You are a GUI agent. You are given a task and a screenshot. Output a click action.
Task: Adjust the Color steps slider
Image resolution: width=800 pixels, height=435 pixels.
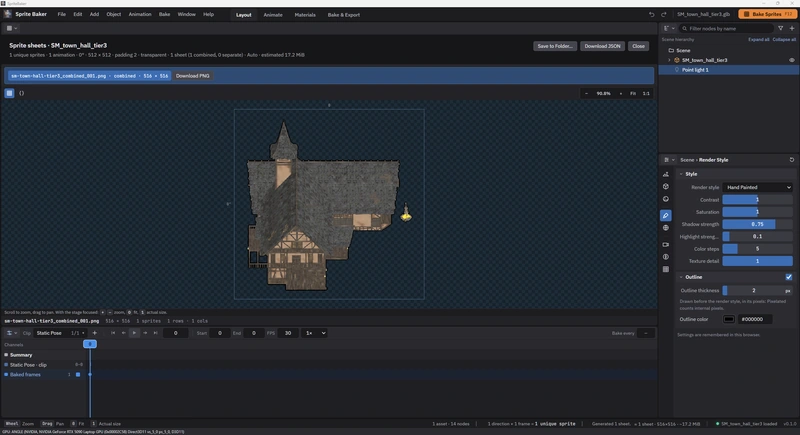(758, 249)
